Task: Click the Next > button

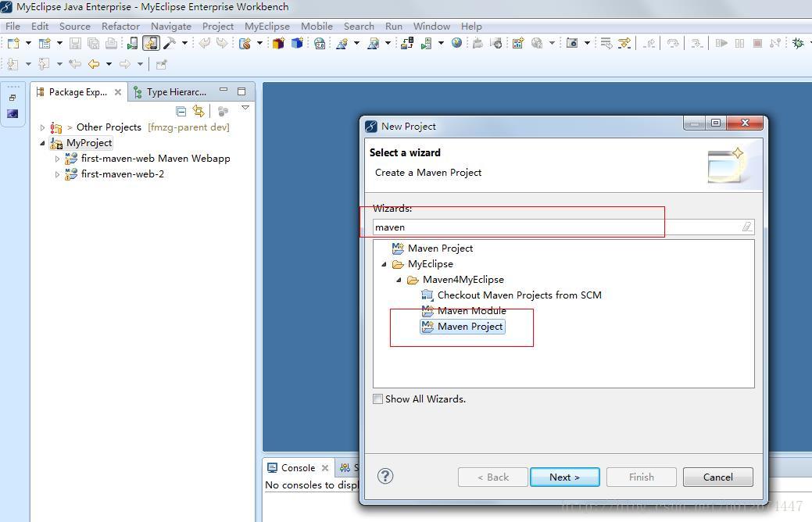Action: (x=564, y=477)
